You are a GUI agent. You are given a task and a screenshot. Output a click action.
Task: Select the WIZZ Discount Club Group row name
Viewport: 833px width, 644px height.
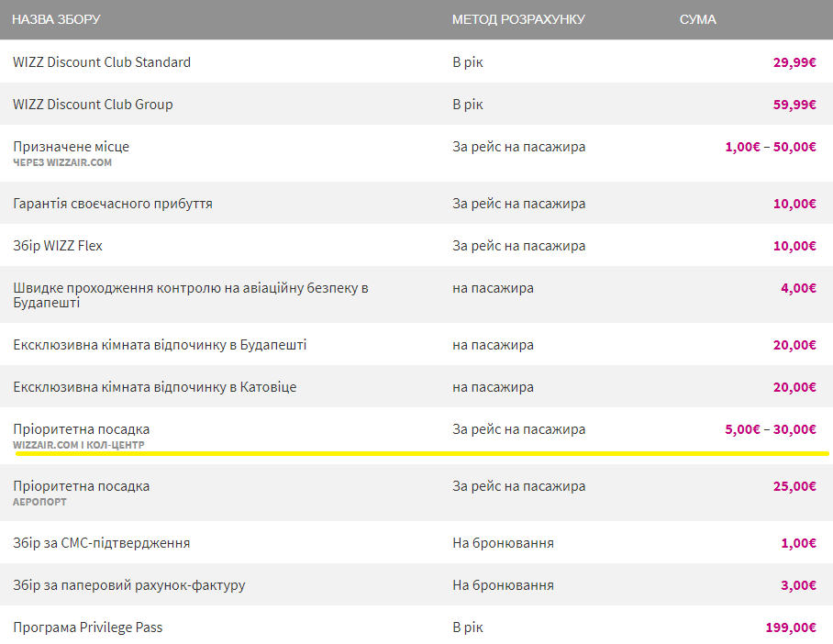click(x=93, y=105)
